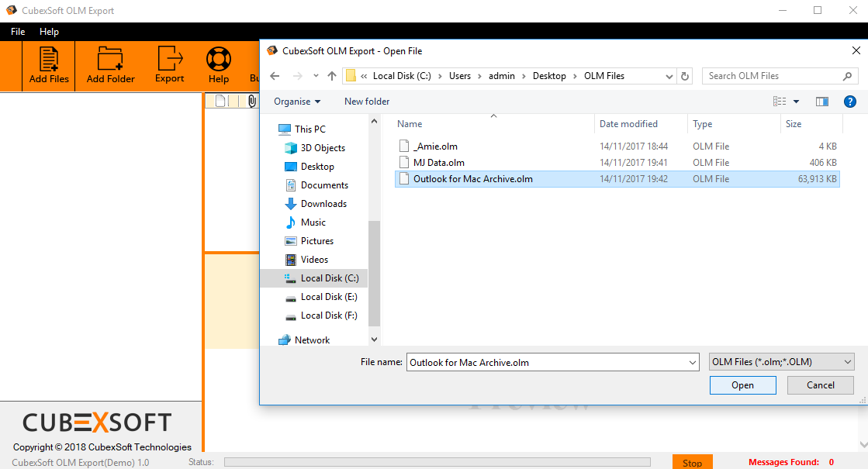This screenshot has width=868, height=469.
Task: Expand the address bar path dropdown
Action: (x=669, y=76)
